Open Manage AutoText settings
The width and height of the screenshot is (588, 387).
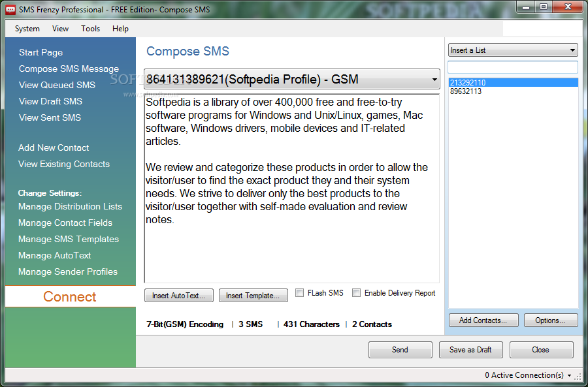(55, 256)
